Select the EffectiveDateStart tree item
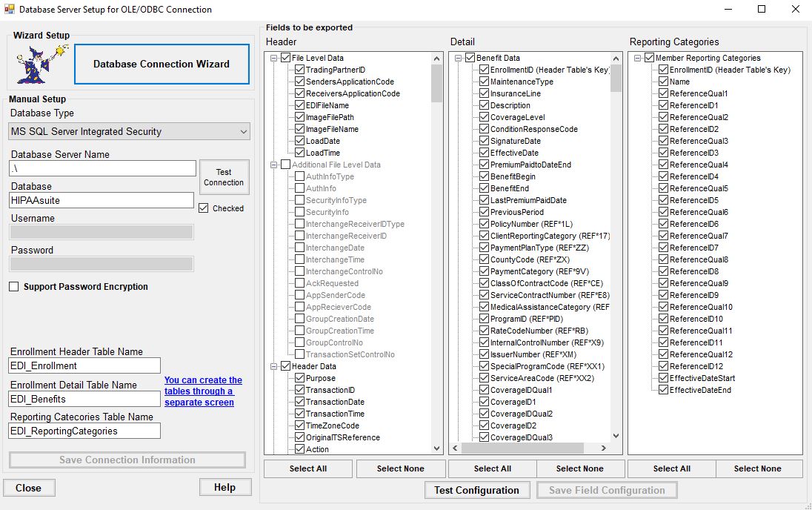This screenshot has height=510, width=812. point(702,378)
